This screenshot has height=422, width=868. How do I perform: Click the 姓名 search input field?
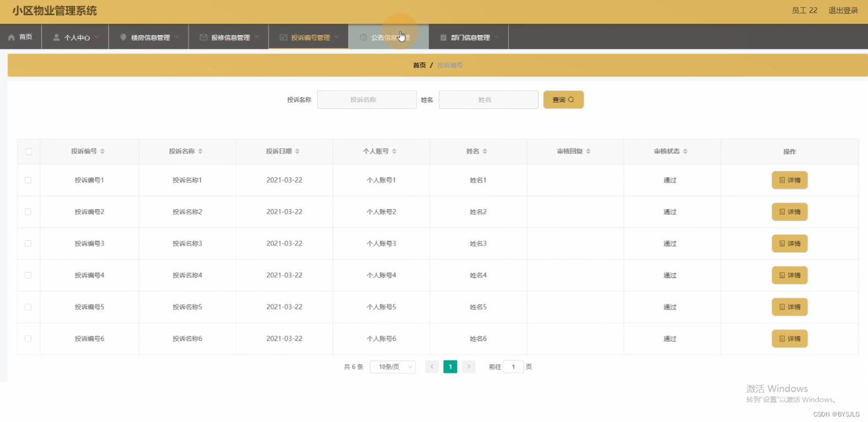coord(489,100)
